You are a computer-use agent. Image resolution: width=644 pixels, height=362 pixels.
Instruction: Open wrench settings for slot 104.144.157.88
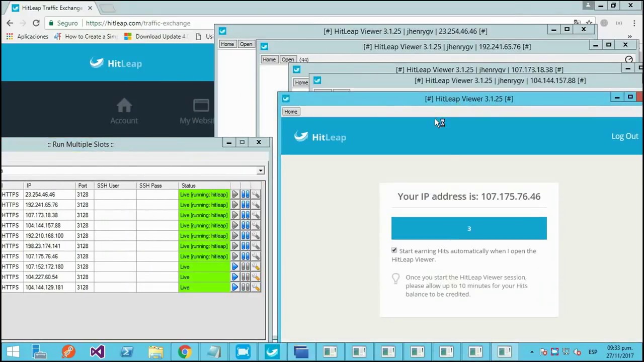pyautogui.click(x=256, y=226)
